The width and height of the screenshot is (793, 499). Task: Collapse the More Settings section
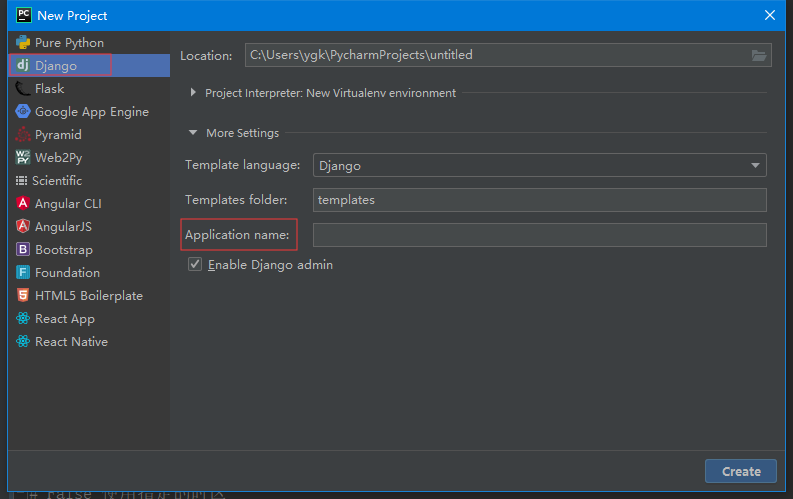coord(193,133)
